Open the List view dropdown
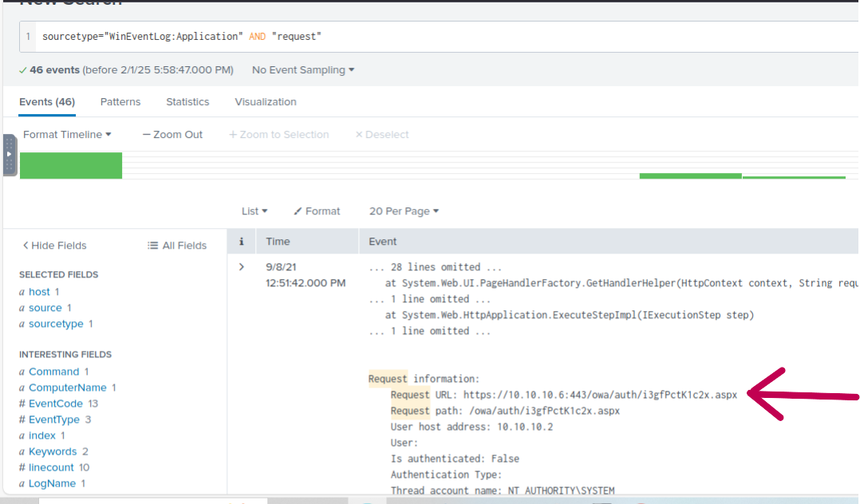 [254, 211]
